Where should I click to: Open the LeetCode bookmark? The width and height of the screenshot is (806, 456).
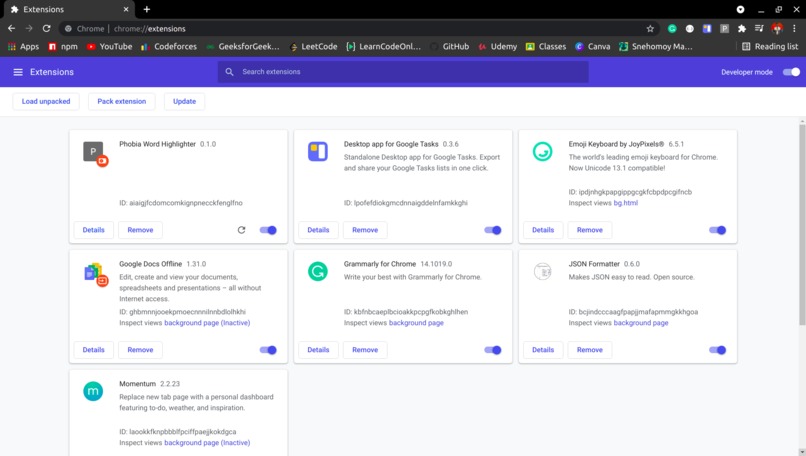coord(314,46)
